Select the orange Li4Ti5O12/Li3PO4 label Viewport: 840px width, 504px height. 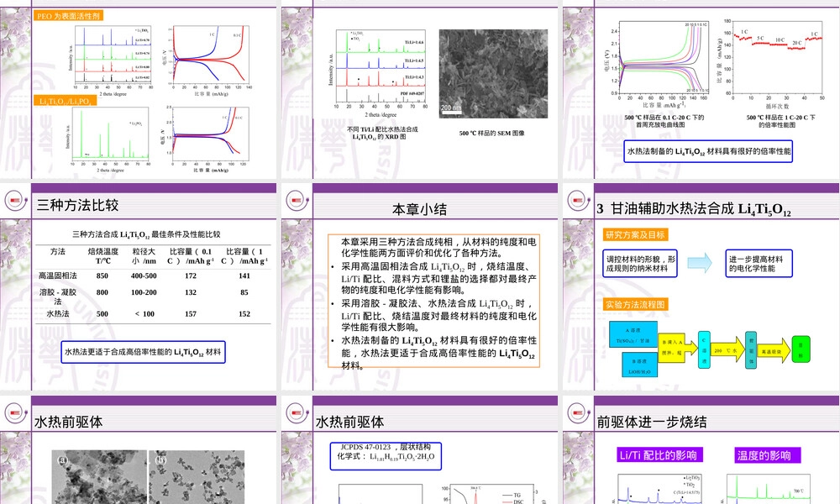[65, 101]
